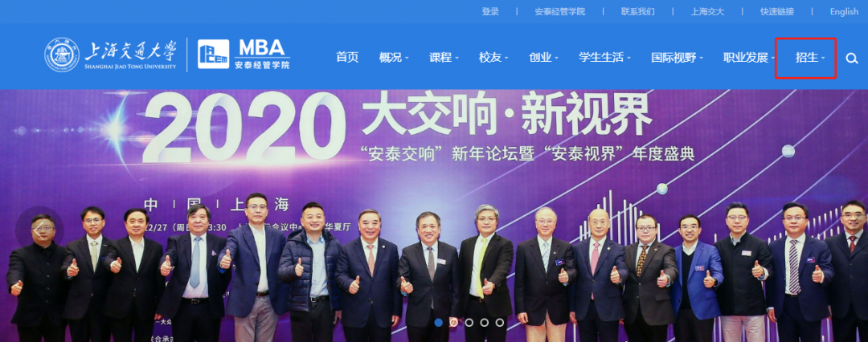Select the third carousel dot

pos(469,322)
